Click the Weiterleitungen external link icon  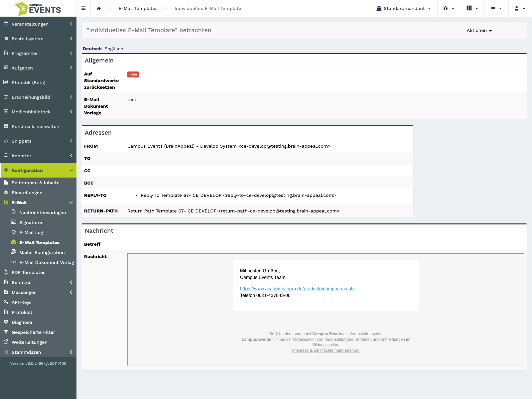click(6, 342)
